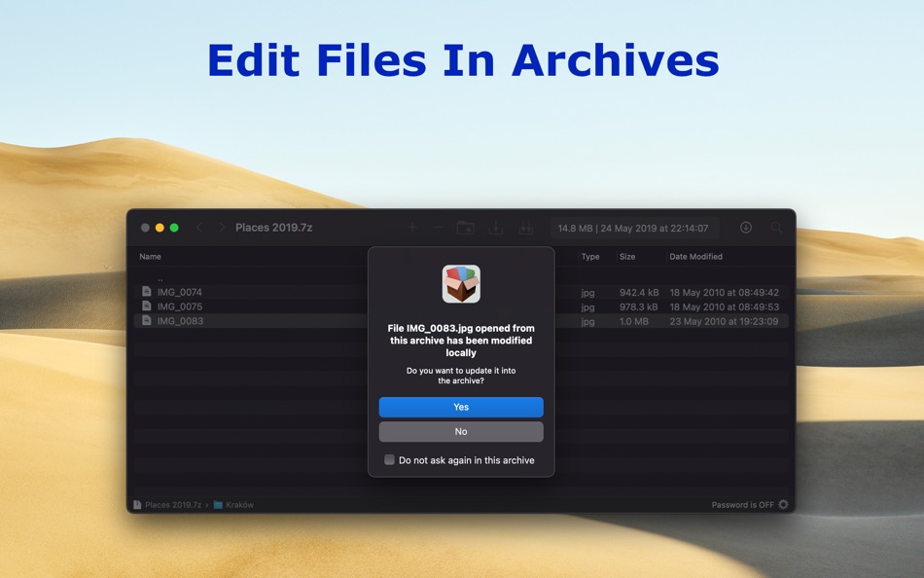Click the circular download arrow icon
The image size is (924, 578).
(746, 228)
